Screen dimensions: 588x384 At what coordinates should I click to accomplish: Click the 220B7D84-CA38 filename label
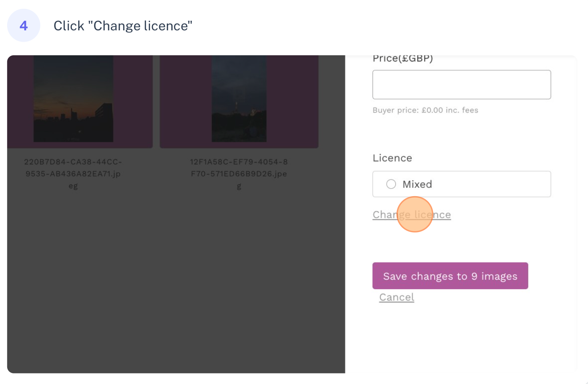pyautogui.click(x=73, y=174)
